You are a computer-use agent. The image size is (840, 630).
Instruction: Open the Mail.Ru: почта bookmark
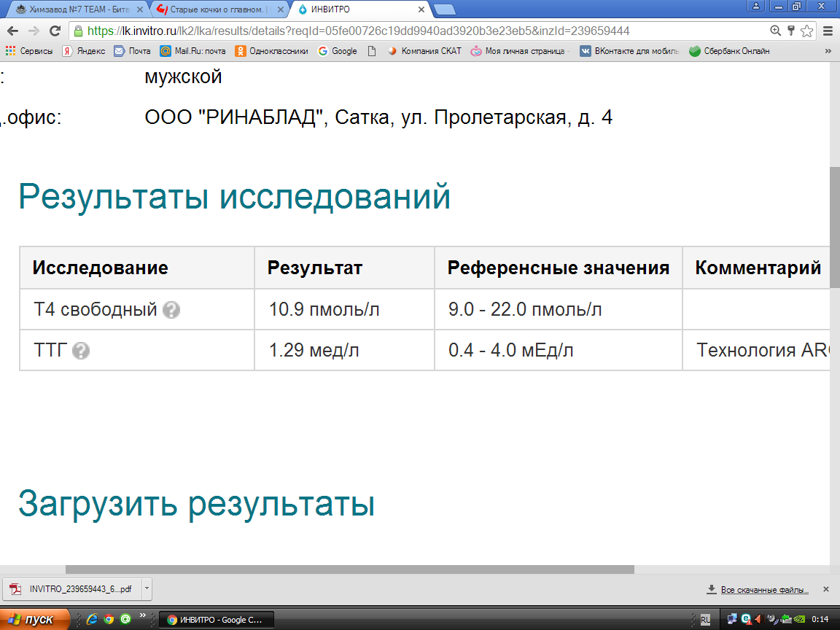(192, 51)
